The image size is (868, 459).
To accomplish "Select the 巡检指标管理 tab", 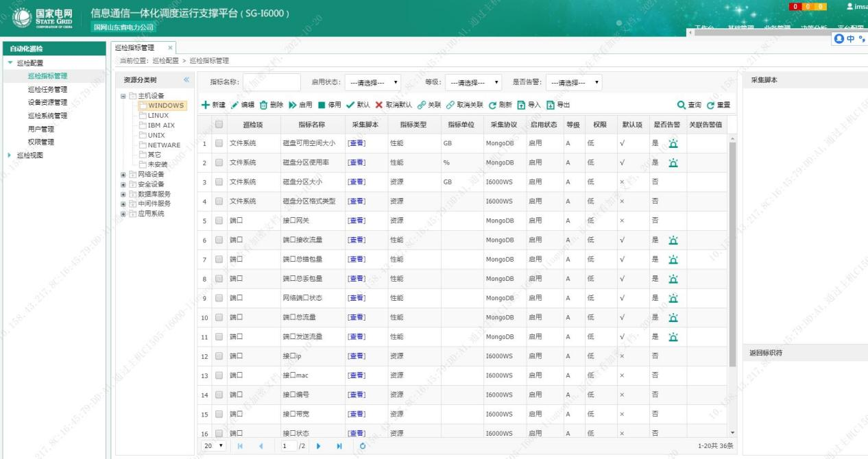I will point(143,47).
